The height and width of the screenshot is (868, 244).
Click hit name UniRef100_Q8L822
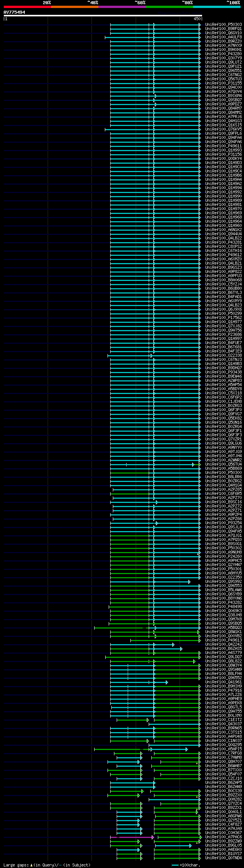point(223,661)
